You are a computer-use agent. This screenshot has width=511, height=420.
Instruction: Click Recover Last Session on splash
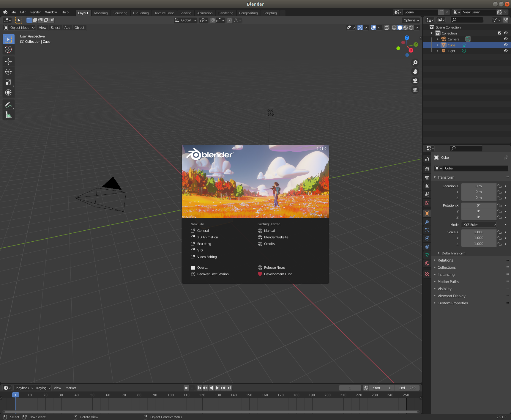click(210, 274)
